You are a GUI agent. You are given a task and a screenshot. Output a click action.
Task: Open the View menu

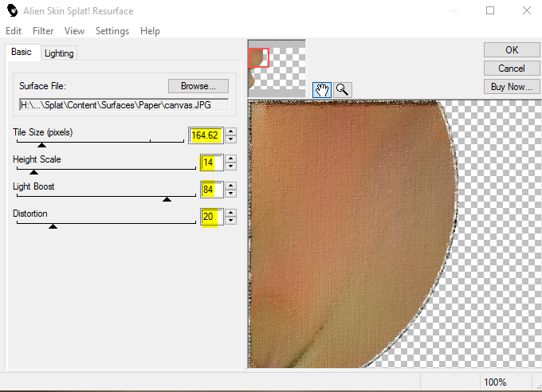coord(74,31)
